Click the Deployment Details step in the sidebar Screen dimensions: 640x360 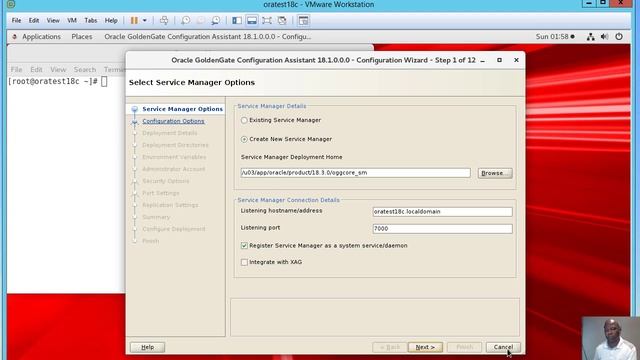[169, 133]
